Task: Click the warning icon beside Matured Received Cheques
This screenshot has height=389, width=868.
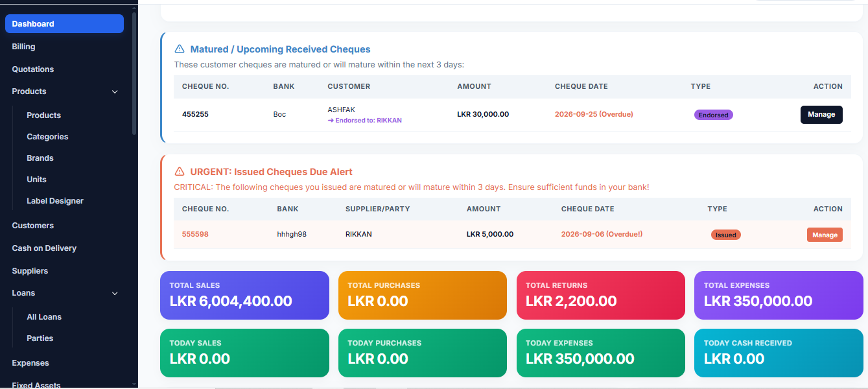Action: pos(180,49)
